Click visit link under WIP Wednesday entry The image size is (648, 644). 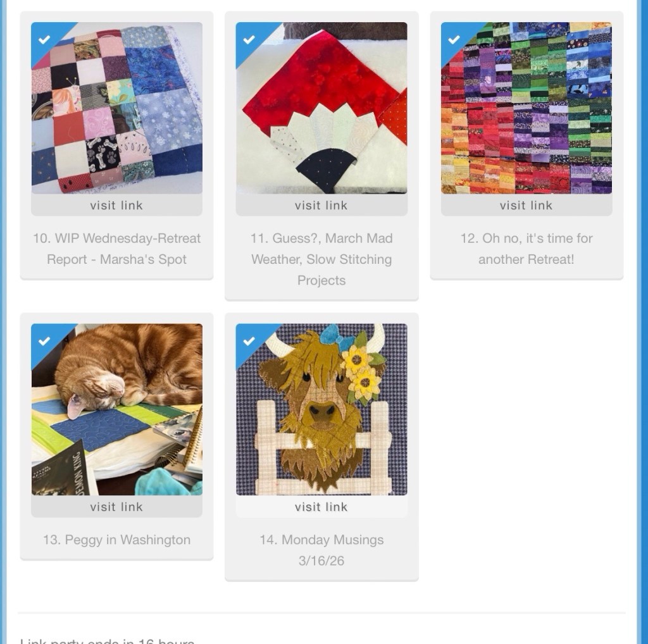[x=116, y=206]
